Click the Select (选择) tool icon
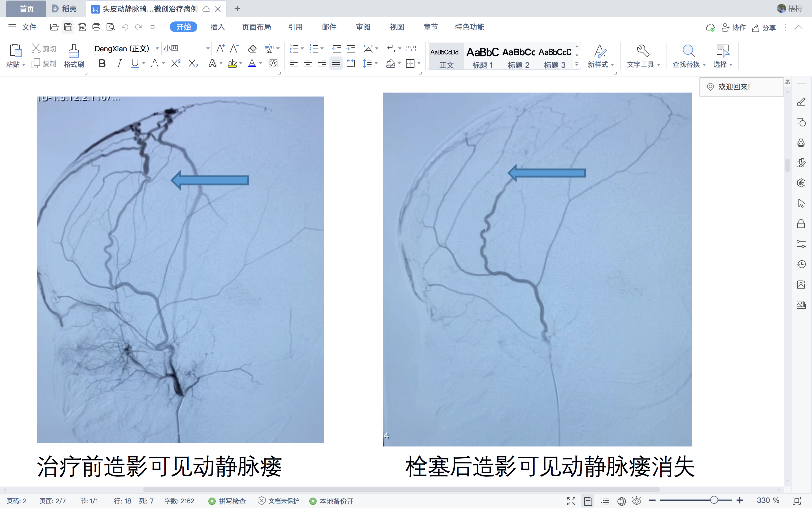Viewport: 812px width, 508px height. pyautogui.click(x=722, y=51)
